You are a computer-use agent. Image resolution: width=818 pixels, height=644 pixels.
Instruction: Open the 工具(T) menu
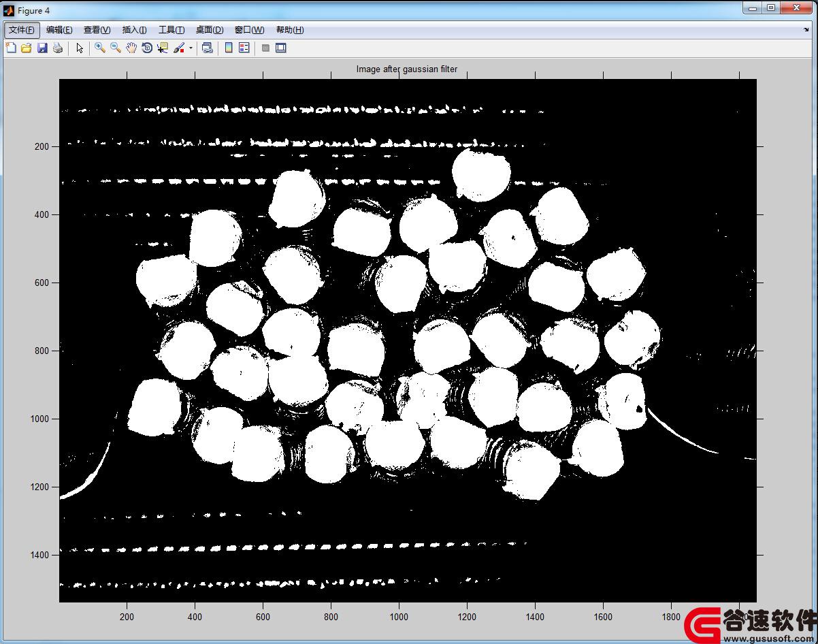click(x=171, y=30)
